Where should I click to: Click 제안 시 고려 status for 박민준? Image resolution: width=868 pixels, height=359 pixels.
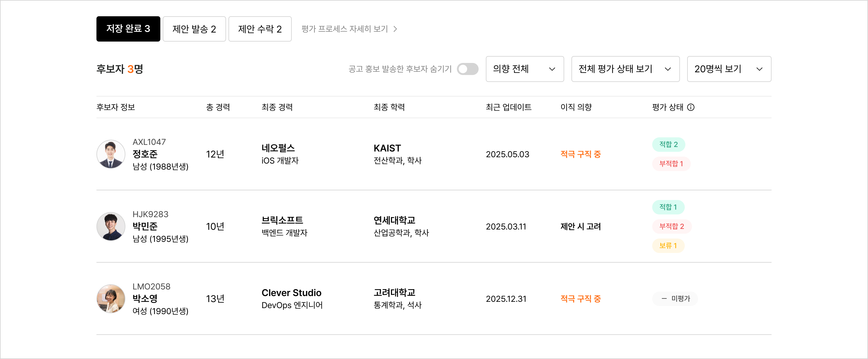(580, 226)
